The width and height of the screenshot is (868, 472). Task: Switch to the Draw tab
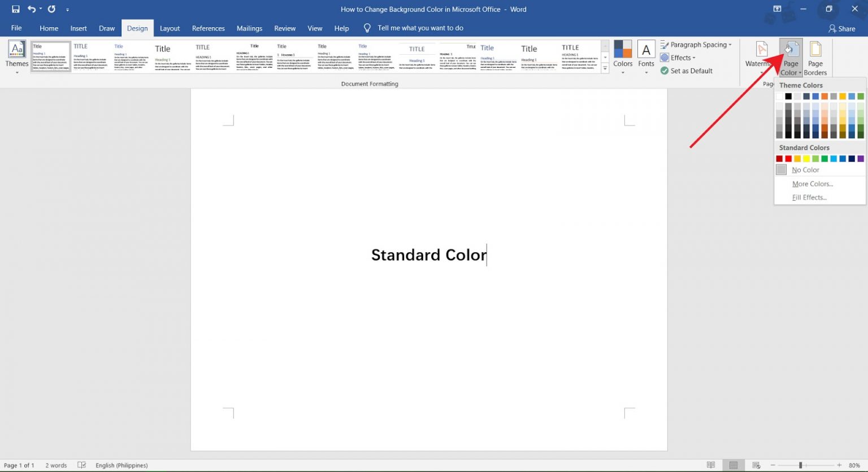(107, 28)
